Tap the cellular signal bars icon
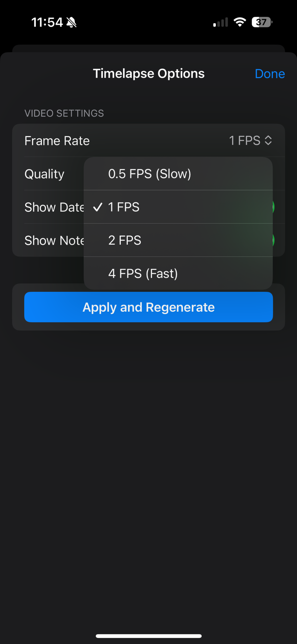297x644 pixels. (x=220, y=22)
